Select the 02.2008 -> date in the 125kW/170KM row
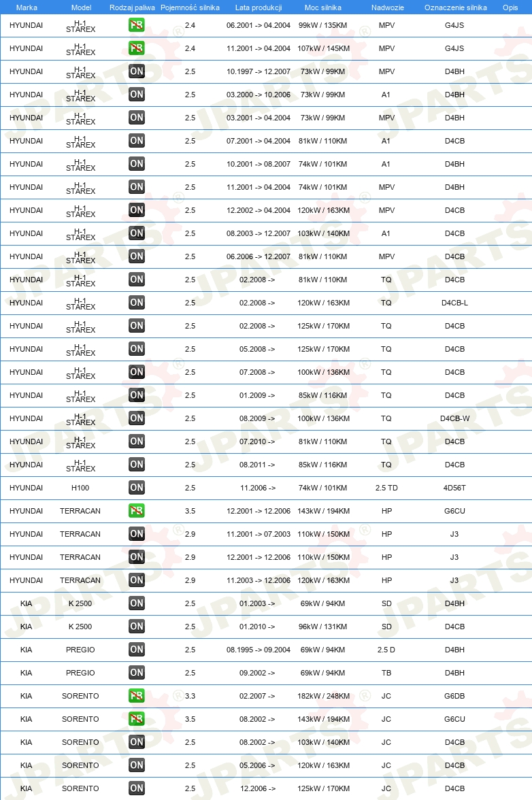The width and height of the screenshot is (532, 800). 257,326
